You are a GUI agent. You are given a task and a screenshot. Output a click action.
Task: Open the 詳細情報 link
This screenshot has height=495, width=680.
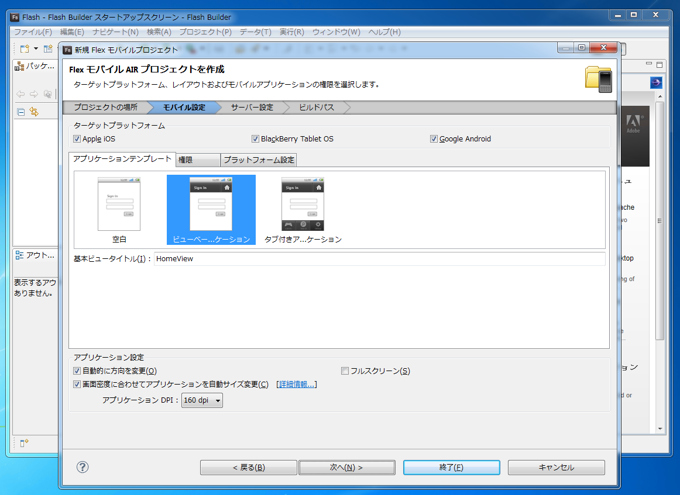click(x=297, y=384)
